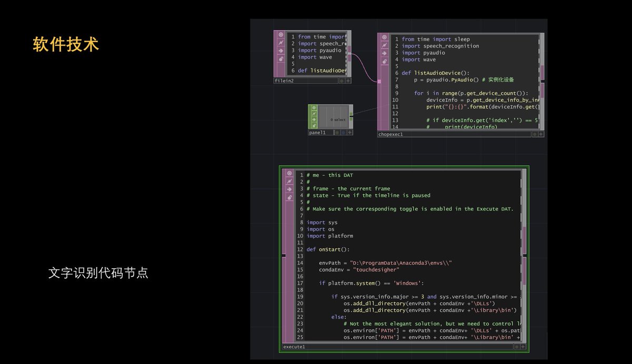Select the filein2 node name label

click(x=284, y=81)
